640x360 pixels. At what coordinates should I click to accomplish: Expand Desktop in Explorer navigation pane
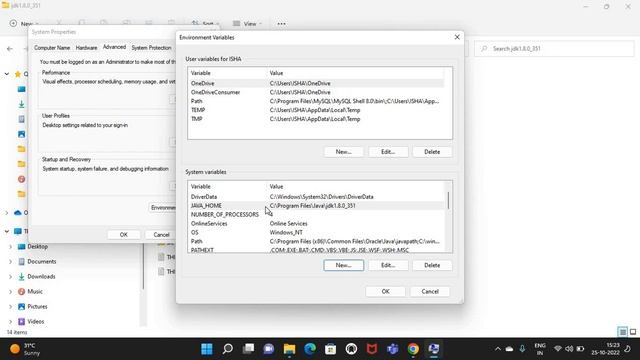coord(10,247)
